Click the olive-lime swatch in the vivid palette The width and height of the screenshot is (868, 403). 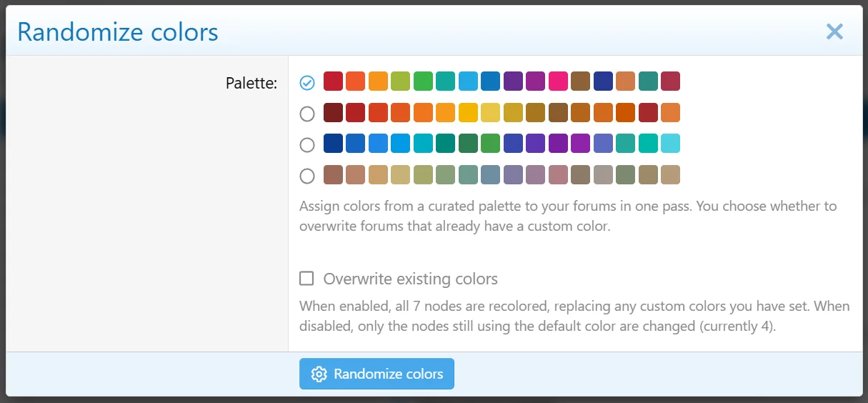(x=400, y=81)
